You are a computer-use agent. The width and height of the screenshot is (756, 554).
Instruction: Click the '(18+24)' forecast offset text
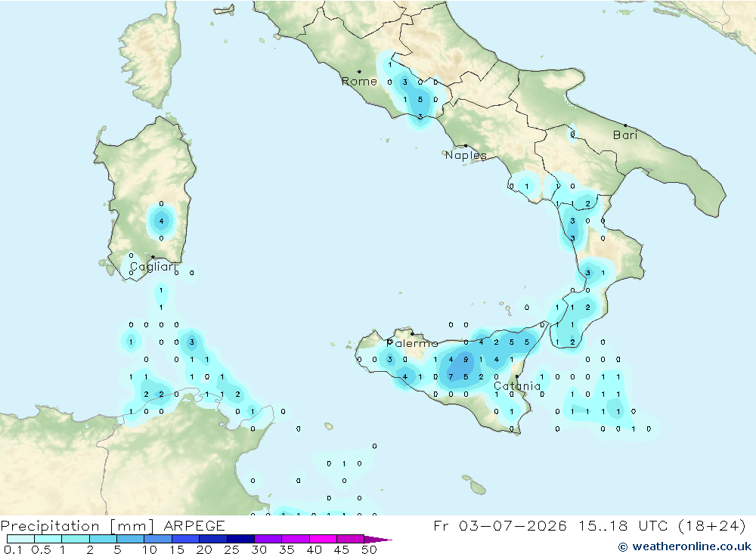711,525
